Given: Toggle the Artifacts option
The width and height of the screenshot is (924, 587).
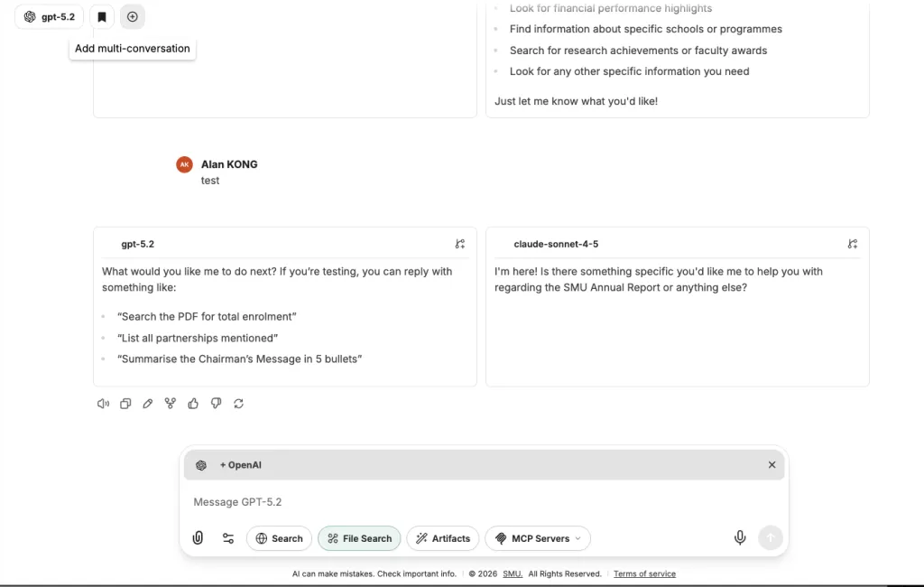Looking at the screenshot, I should coord(443,538).
